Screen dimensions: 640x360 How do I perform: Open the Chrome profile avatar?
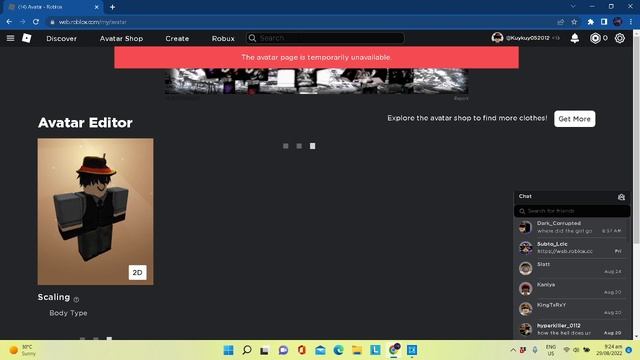click(618, 22)
